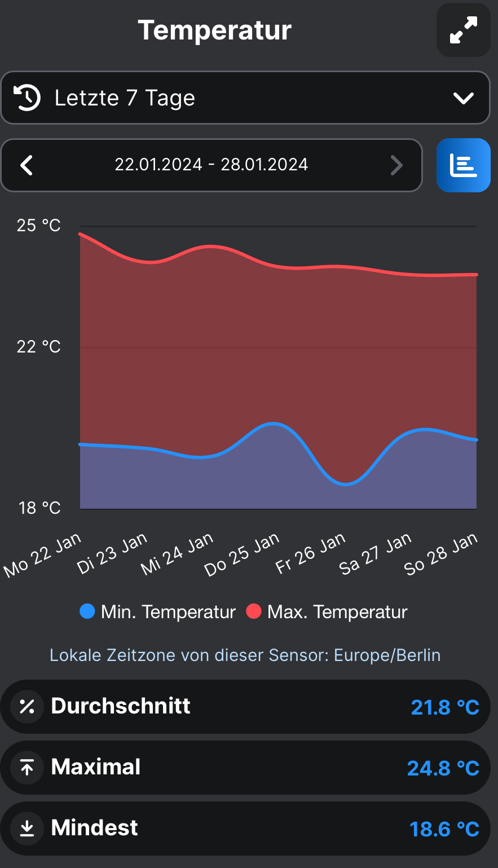Image resolution: width=498 pixels, height=868 pixels.
Task: Click the Maximal up-arrow icon
Action: point(27,768)
